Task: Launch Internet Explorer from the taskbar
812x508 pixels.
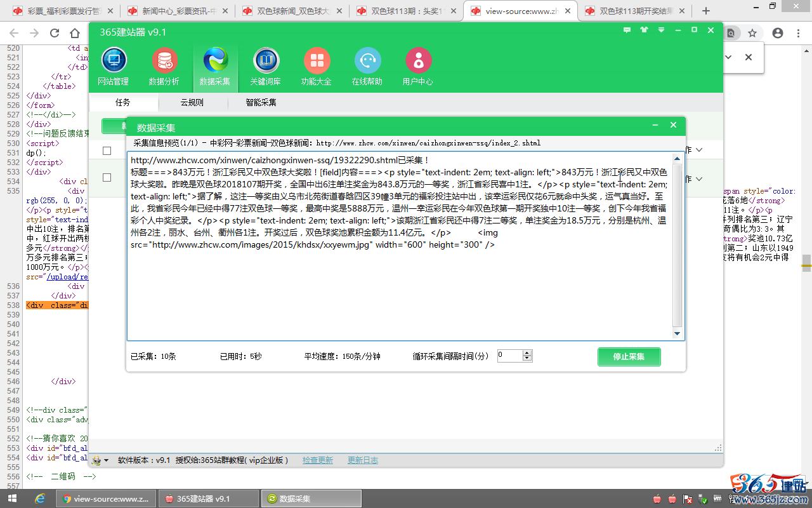Action: tap(39, 498)
